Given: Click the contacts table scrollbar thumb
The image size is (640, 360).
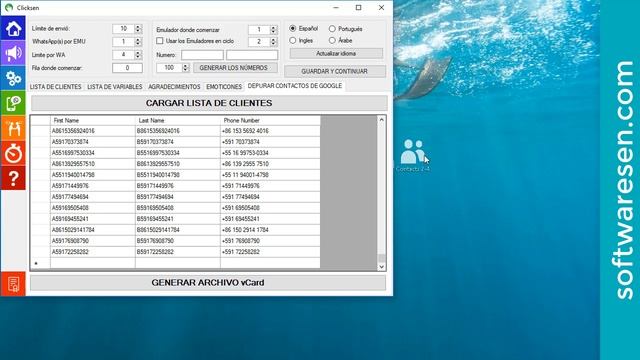Looking at the screenshot, I should pos(381,258).
